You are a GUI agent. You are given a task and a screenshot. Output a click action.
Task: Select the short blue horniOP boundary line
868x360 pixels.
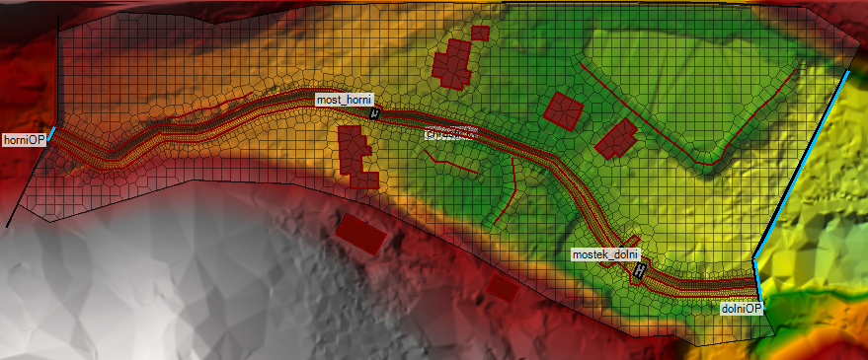coord(51,134)
